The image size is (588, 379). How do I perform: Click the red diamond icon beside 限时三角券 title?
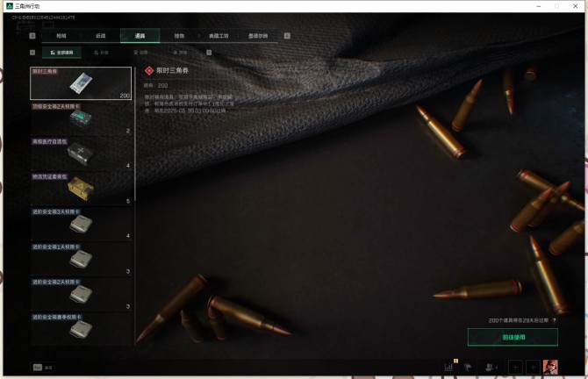tap(149, 70)
